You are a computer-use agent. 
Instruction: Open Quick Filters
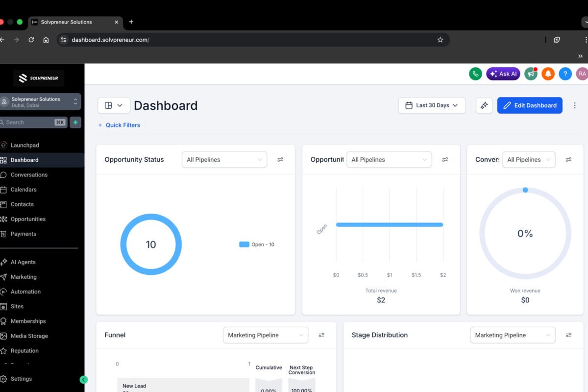click(x=119, y=125)
